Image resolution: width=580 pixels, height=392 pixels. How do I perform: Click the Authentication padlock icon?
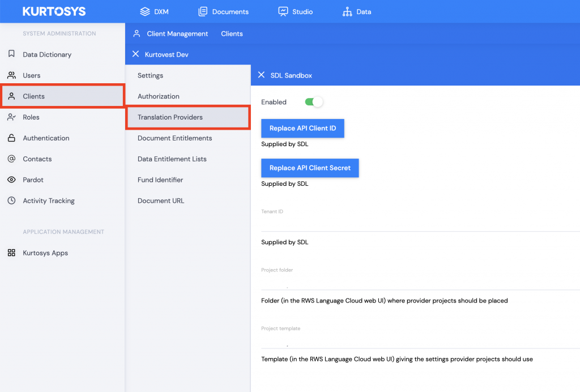(11, 138)
